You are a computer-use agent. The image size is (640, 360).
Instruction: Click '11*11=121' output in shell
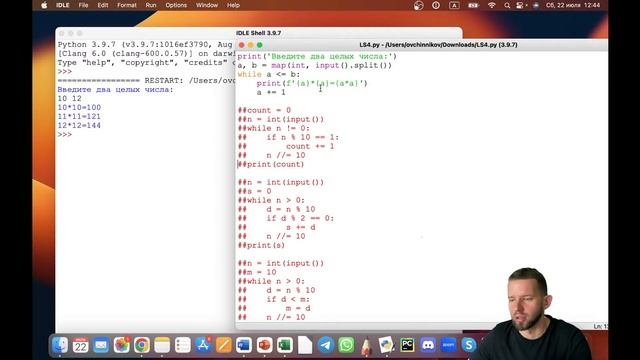(79, 116)
